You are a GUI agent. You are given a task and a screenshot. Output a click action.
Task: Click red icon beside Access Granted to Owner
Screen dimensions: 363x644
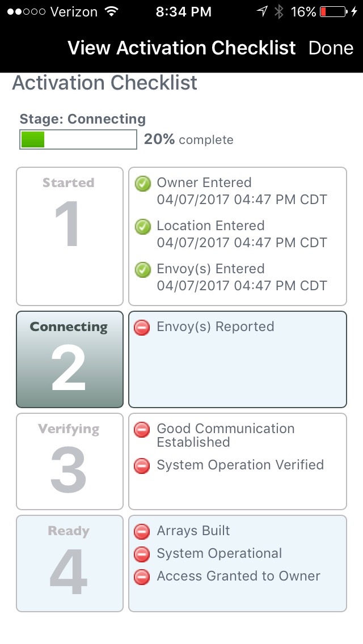[142, 577]
